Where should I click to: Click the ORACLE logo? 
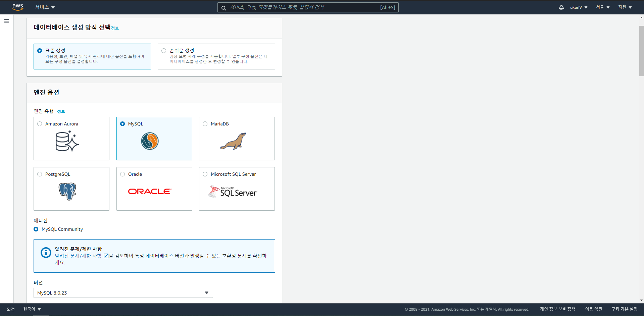150,191
